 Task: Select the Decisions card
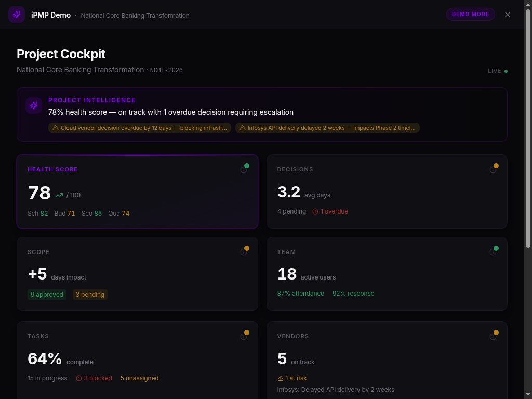(x=387, y=191)
